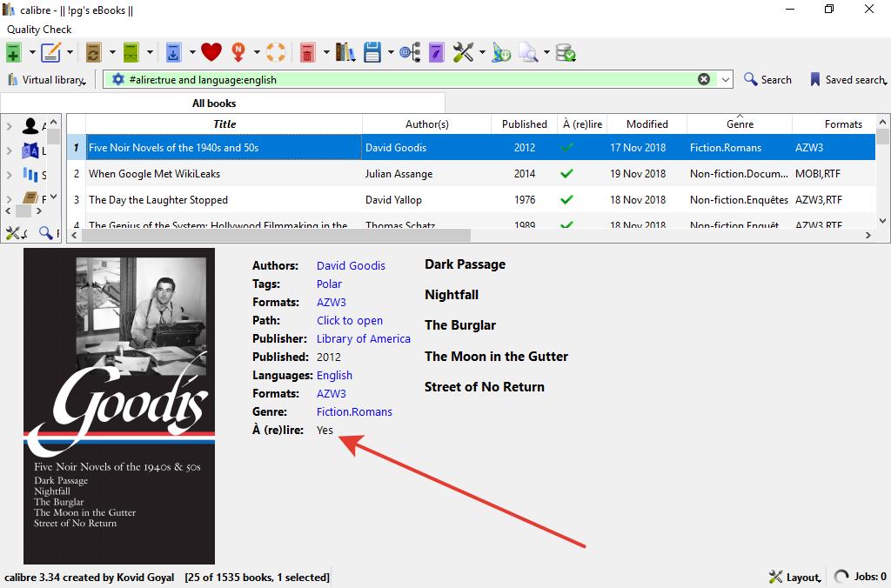891x588 pixels.
Task: Click the book list horizontal scrollbar
Action: pyautogui.click(x=276, y=235)
